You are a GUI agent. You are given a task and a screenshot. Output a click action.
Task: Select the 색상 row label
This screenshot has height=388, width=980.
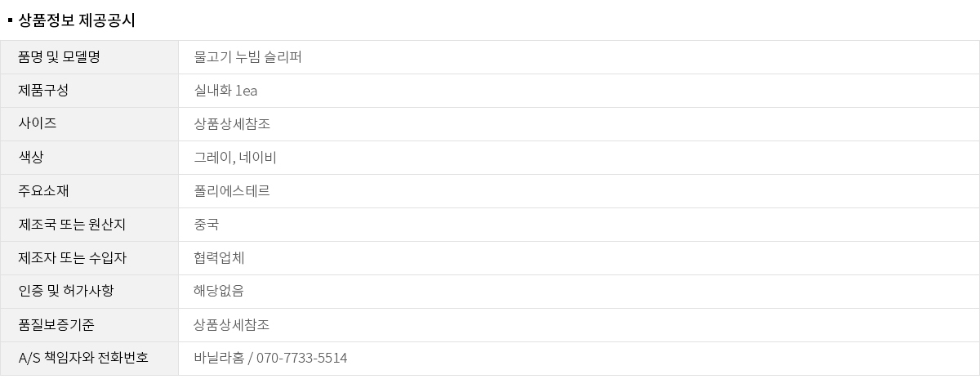[x=31, y=158]
